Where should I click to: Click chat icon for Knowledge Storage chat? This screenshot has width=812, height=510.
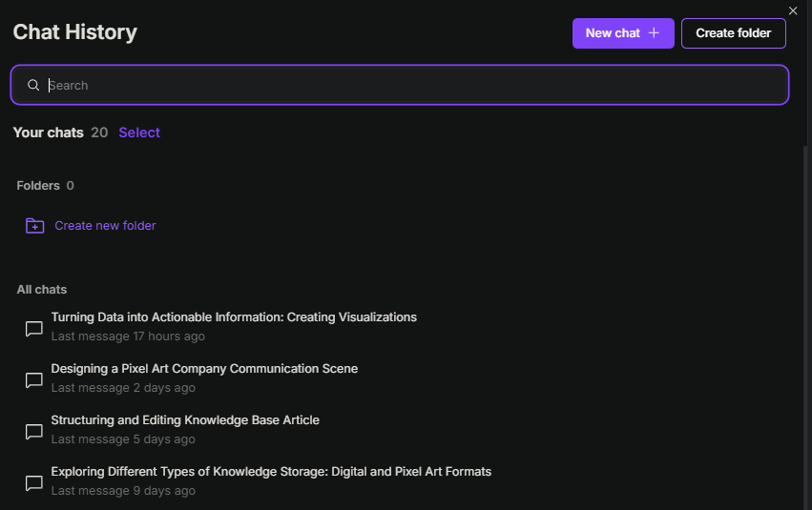tap(34, 483)
